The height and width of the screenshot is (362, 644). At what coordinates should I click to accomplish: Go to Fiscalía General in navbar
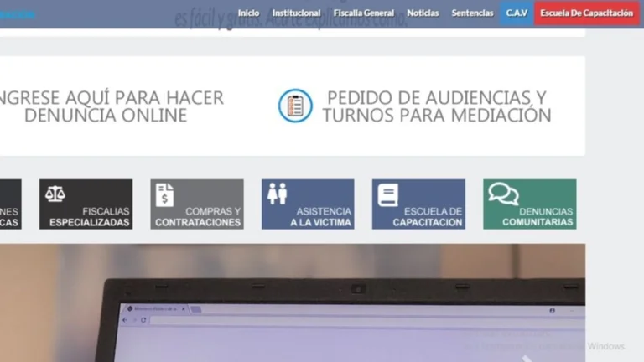[x=363, y=13]
